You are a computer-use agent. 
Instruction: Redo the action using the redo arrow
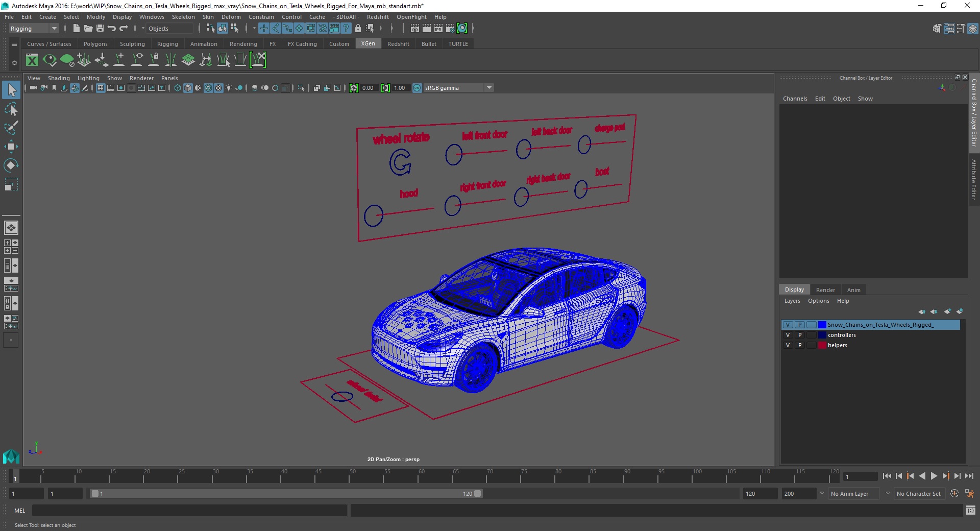(124, 29)
